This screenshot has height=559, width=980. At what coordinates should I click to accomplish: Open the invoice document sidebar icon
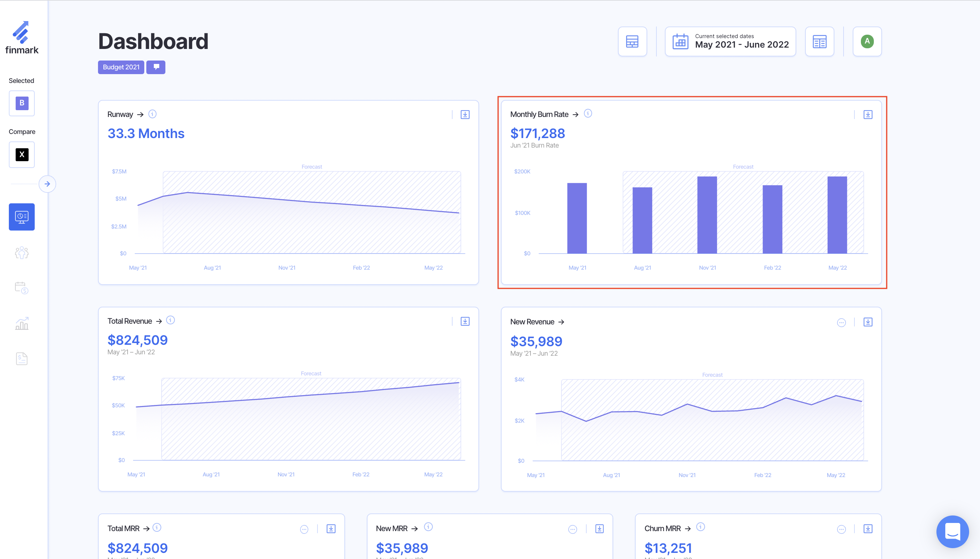pyautogui.click(x=22, y=359)
